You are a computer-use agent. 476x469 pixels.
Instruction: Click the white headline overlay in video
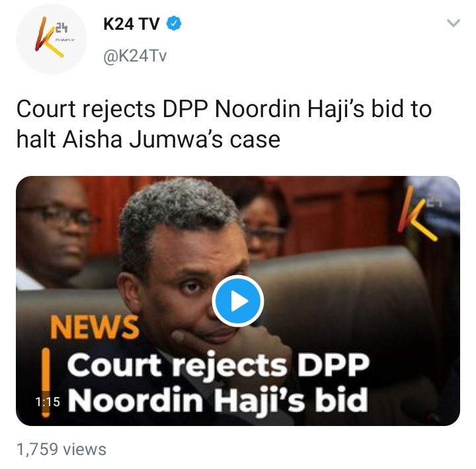[x=218, y=383]
